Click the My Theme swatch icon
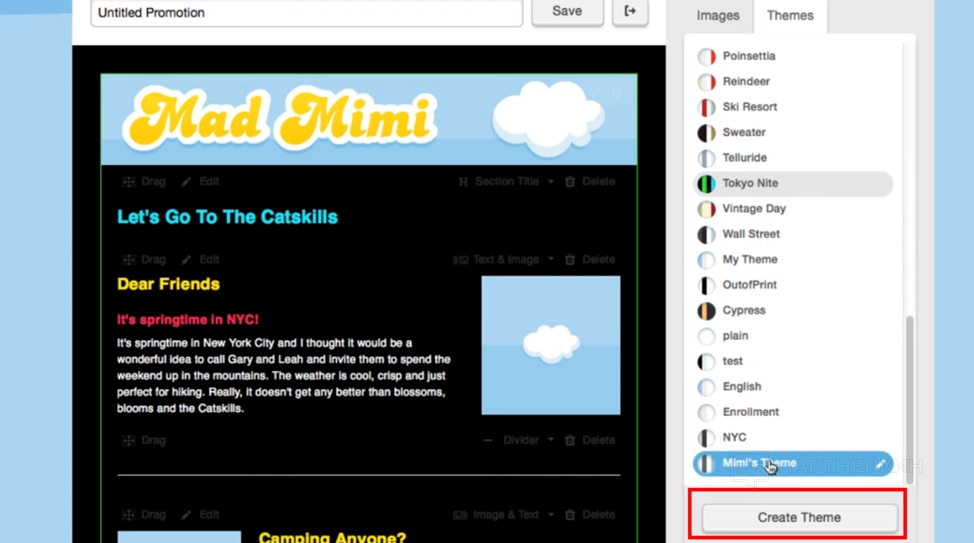974x543 pixels. 706,260
